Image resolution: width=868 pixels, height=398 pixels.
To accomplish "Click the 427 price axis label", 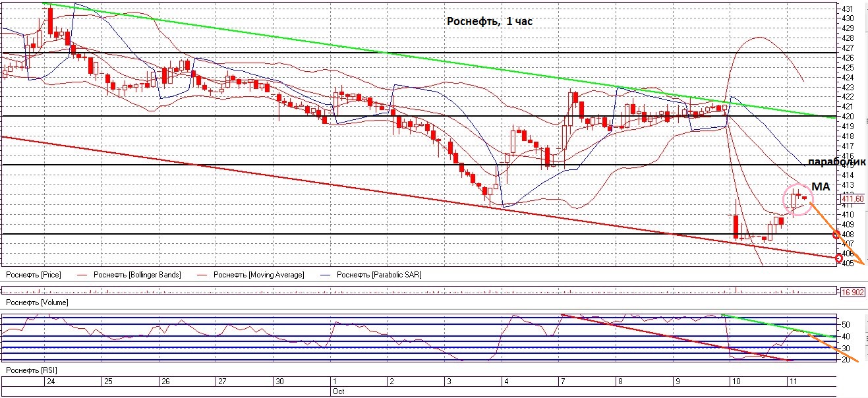I will (x=848, y=48).
